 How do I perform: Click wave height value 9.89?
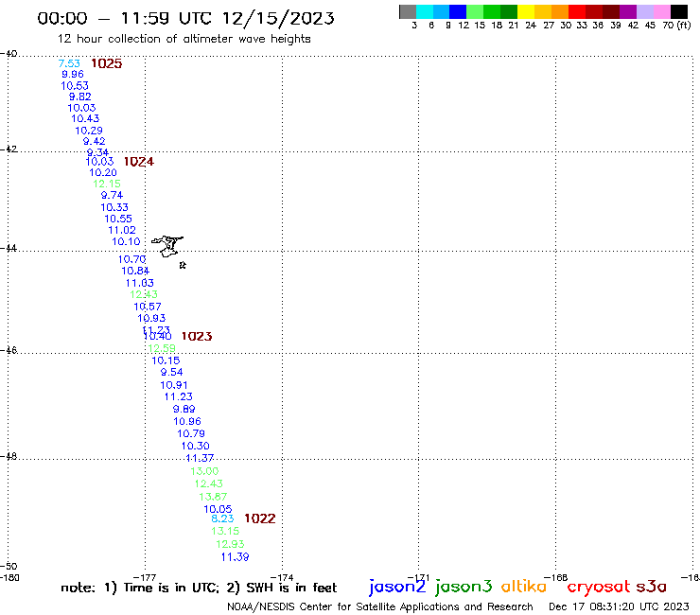point(184,409)
